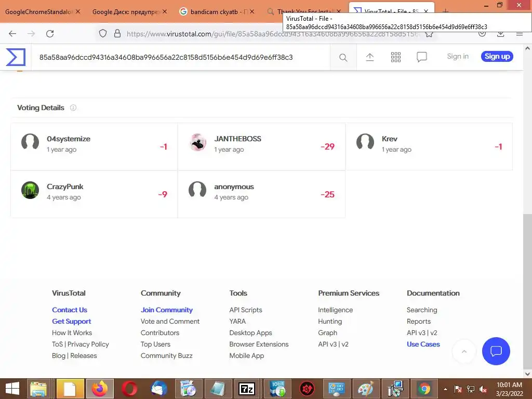532x399 pixels.
Task: Click 04systemize's avatar
Action: [30, 142]
